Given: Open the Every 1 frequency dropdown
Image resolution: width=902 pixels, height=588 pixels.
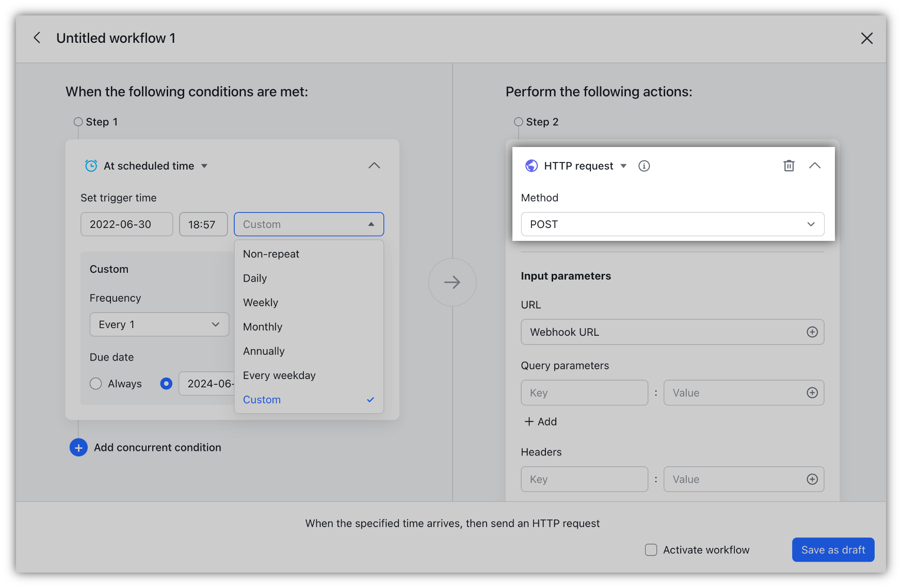Looking at the screenshot, I should [x=159, y=324].
